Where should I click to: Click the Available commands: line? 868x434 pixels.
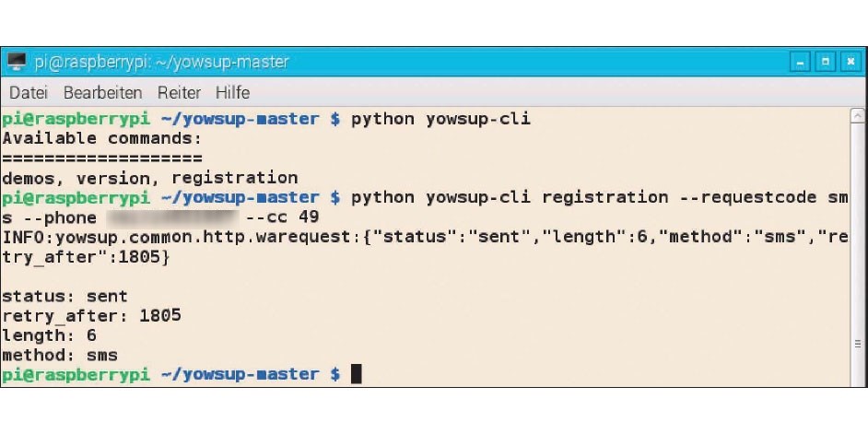[102, 138]
